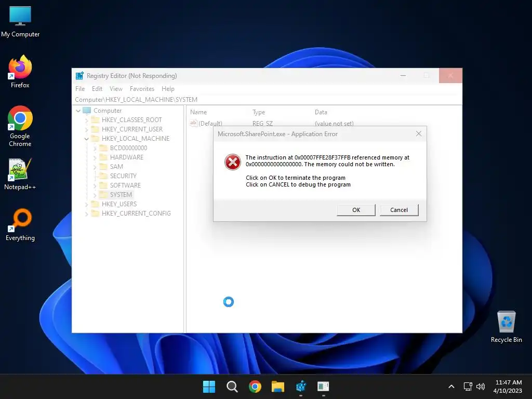
Task: Expand the HARDWARE key chevron
Action: point(95,157)
